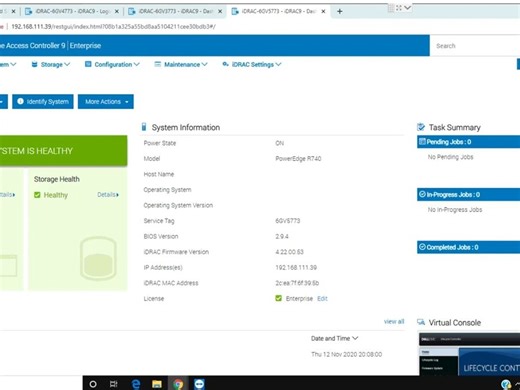The height and width of the screenshot is (390, 520).
Task: Select the BIOS version 2.9.4 value
Action: coord(282,236)
